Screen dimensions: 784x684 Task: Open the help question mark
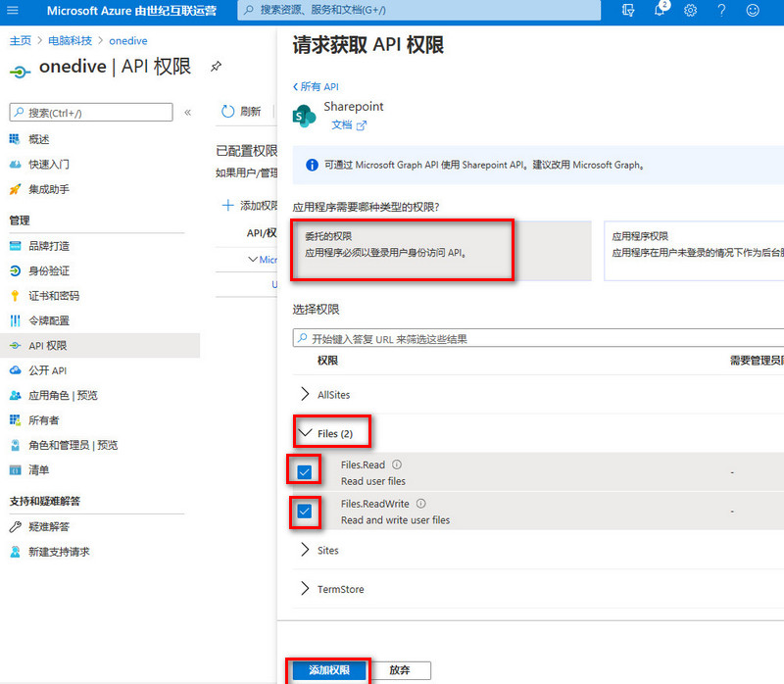click(x=721, y=10)
